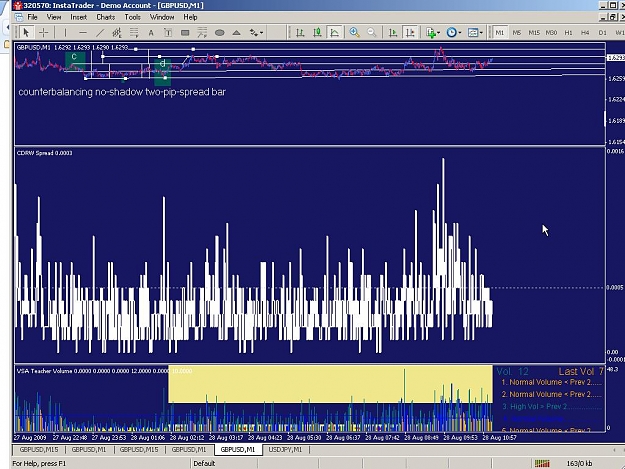
Task: Toggle the chart shift button
Action: click(410, 33)
